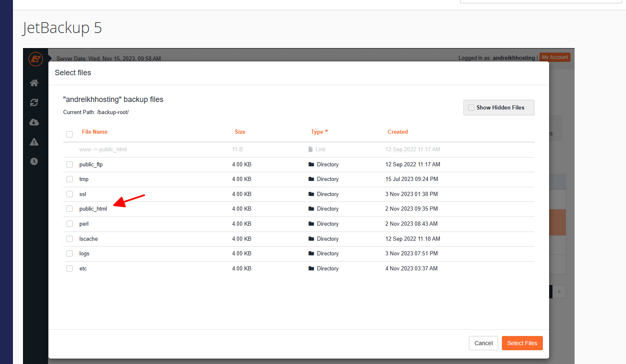Click the folder icon for lscache
This screenshot has height=364, width=626.
311,239
